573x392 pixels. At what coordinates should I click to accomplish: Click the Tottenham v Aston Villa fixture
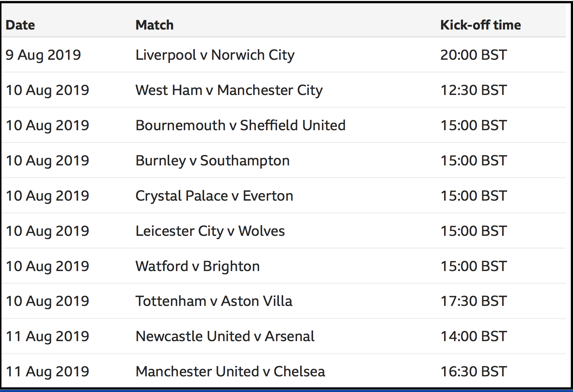pyautogui.click(x=214, y=301)
